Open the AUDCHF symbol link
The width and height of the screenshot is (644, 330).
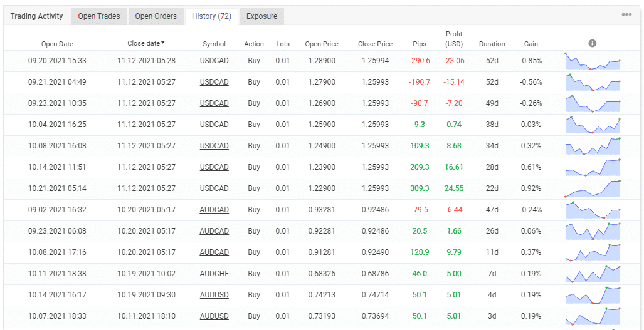(x=214, y=274)
